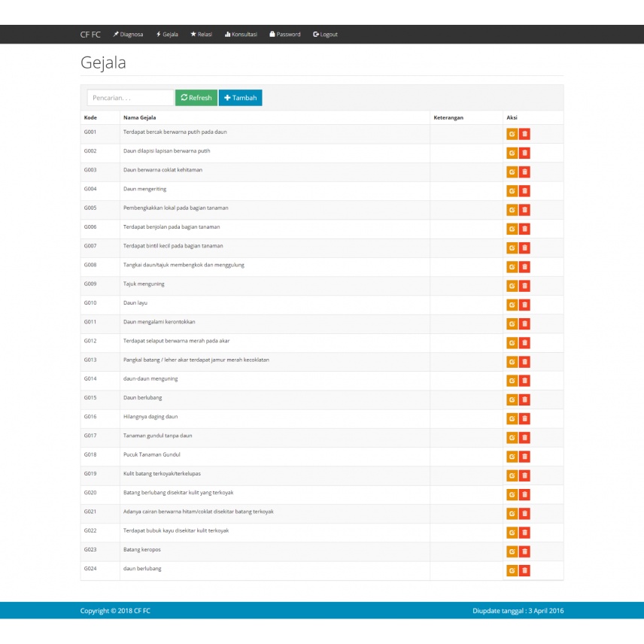Viewport: 644px width, 644px height.
Task: Delete the G010 Daun layu row
Action: tap(524, 305)
